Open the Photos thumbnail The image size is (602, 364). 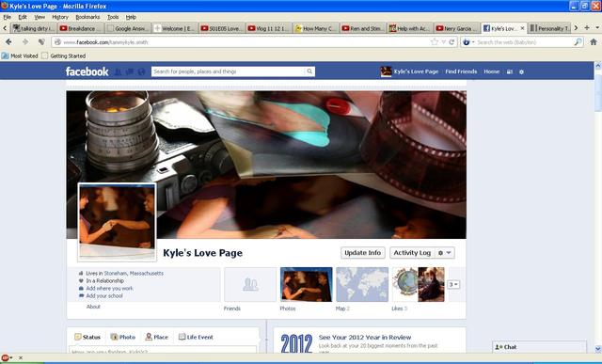pos(307,284)
